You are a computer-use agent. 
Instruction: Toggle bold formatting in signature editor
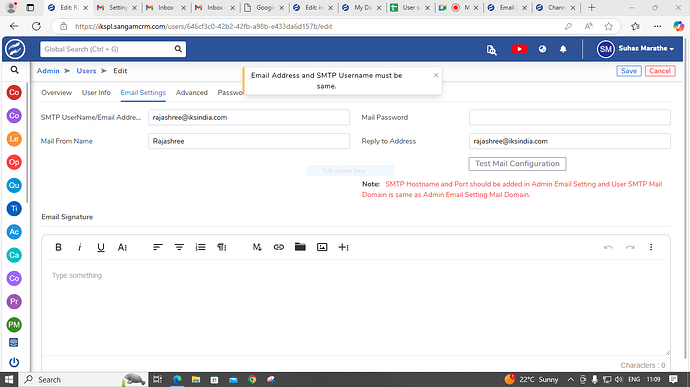click(x=58, y=247)
